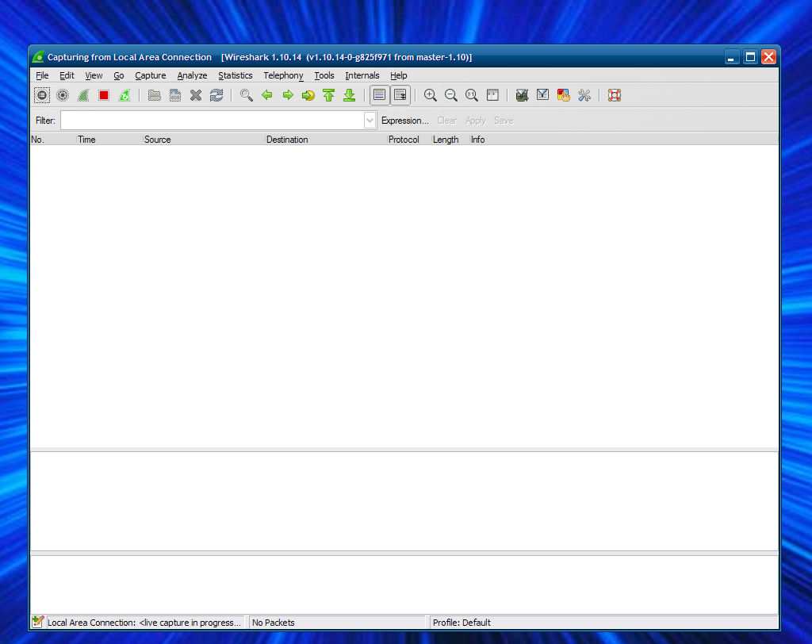The height and width of the screenshot is (644, 812).
Task: Open the Analyze menu
Action: [192, 75]
